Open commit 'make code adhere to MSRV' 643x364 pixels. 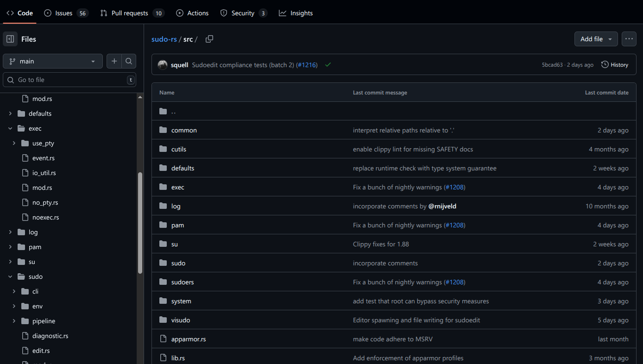pos(393,339)
